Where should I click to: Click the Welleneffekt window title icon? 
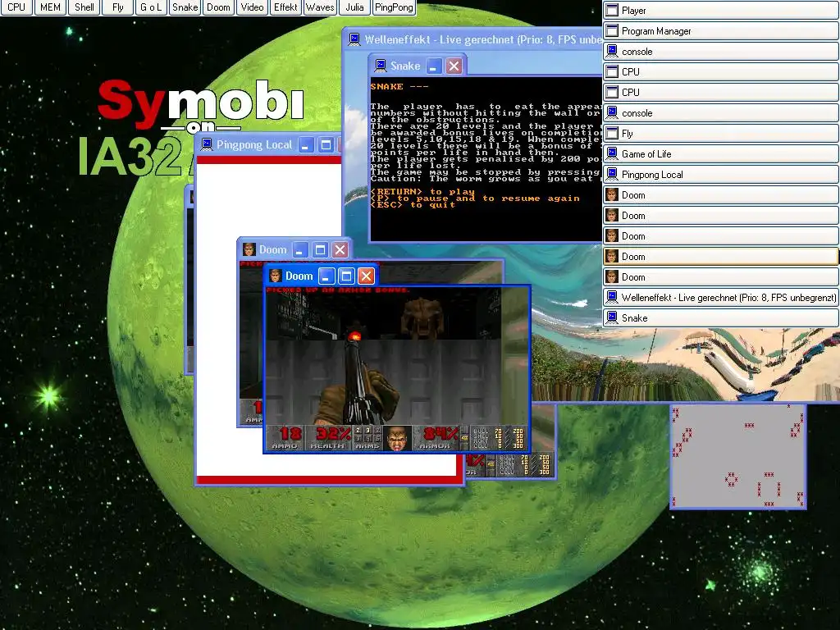(x=354, y=39)
